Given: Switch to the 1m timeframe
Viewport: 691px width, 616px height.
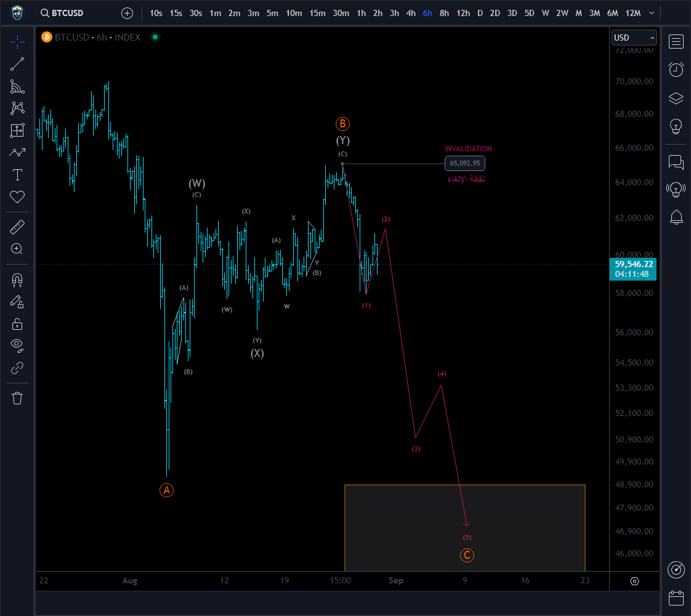Looking at the screenshot, I should 215,13.
